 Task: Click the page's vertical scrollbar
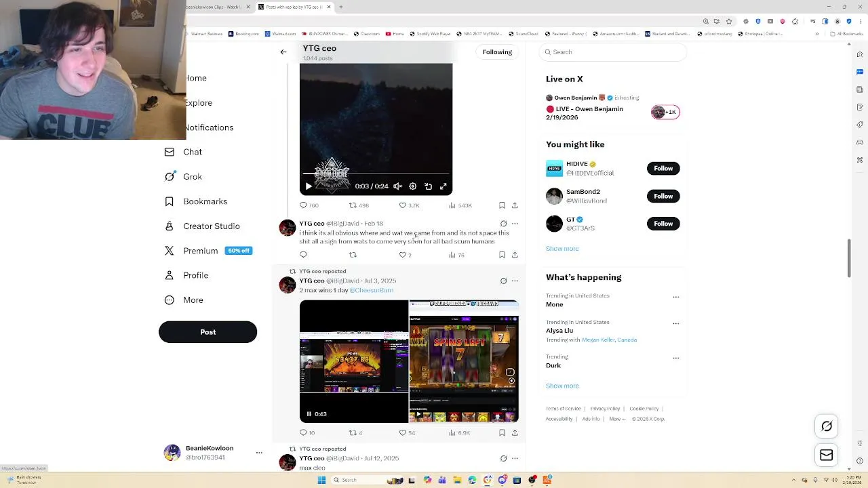[849, 258]
